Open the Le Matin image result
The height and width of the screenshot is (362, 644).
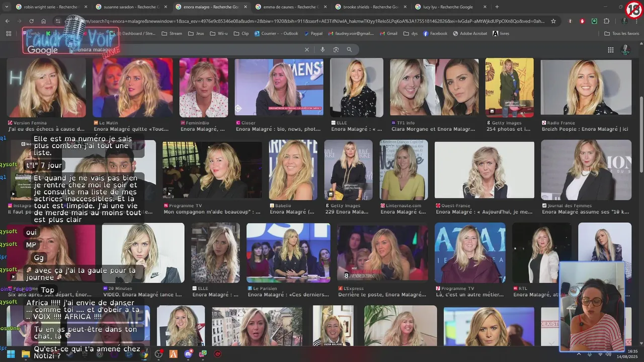pyautogui.click(x=133, y=87)
